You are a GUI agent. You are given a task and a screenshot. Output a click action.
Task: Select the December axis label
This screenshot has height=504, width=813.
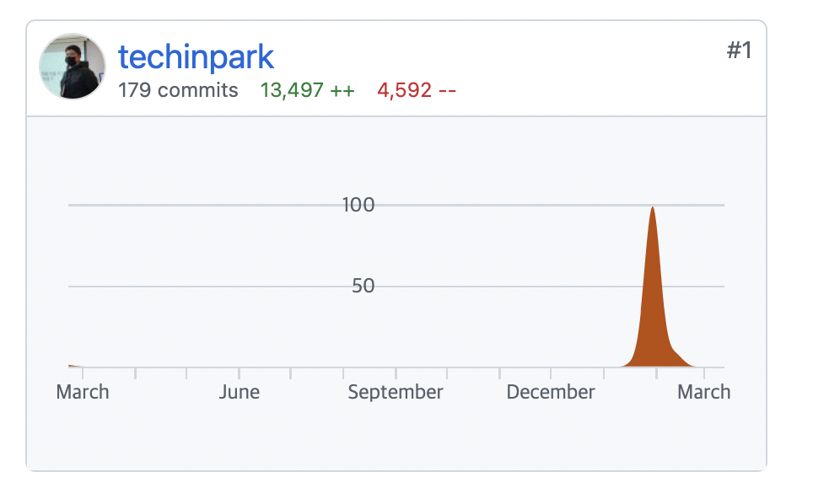[551, 392]
